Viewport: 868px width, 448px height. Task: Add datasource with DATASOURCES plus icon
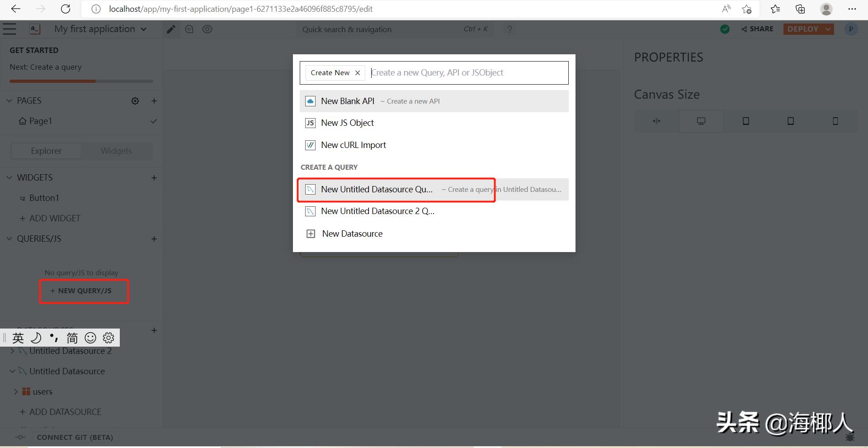click(154, 330)
